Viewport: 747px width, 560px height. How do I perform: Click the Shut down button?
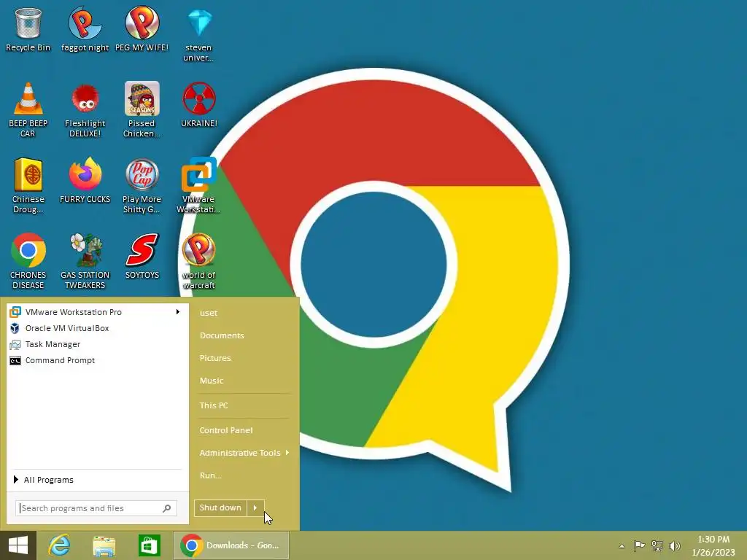220,507
